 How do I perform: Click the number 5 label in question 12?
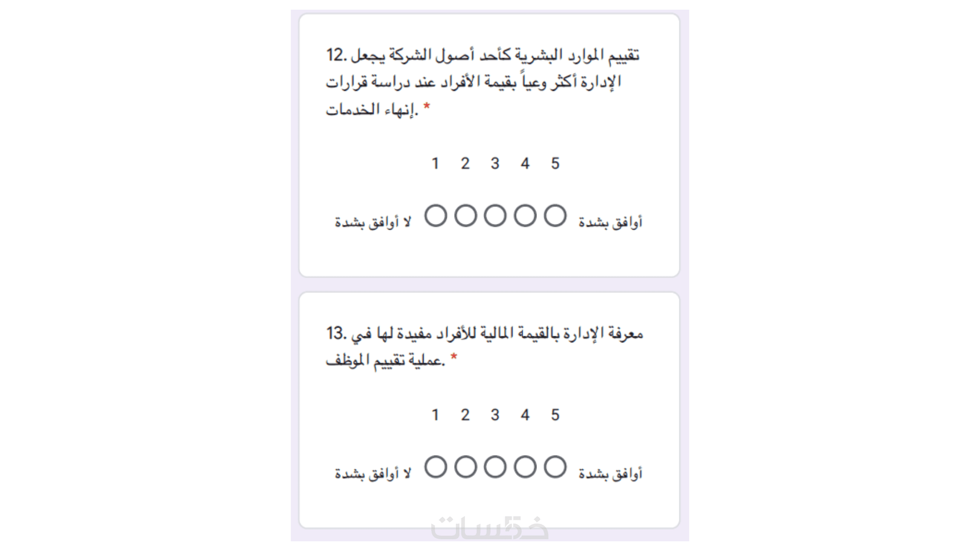pos(555,163)
